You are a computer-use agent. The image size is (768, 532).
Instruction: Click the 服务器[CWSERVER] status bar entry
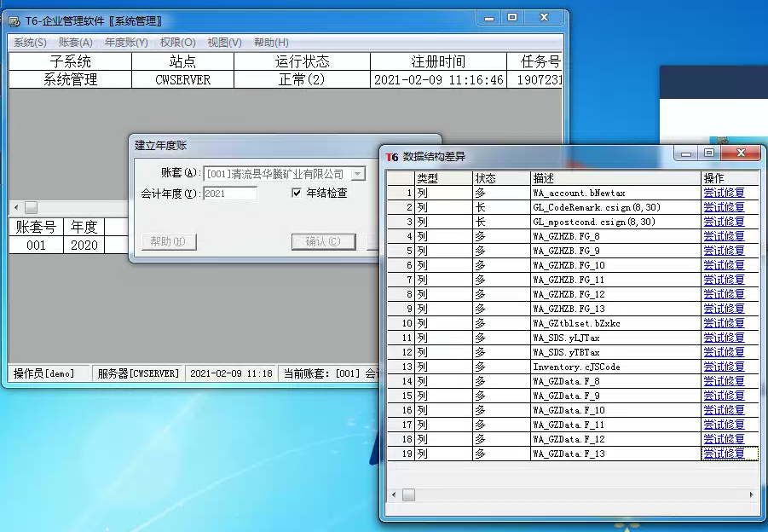[138, 373]
